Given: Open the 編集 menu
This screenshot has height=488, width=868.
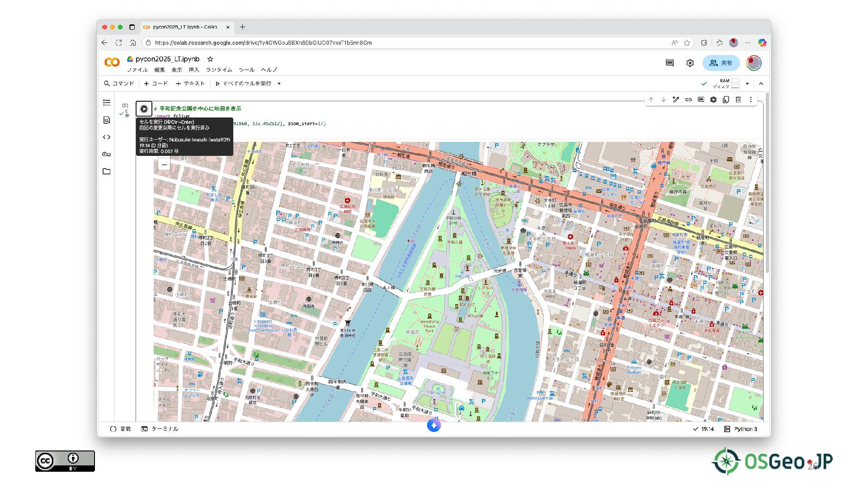Looking at the screenshot, I should pyautogui.click(x=160, y=70).
